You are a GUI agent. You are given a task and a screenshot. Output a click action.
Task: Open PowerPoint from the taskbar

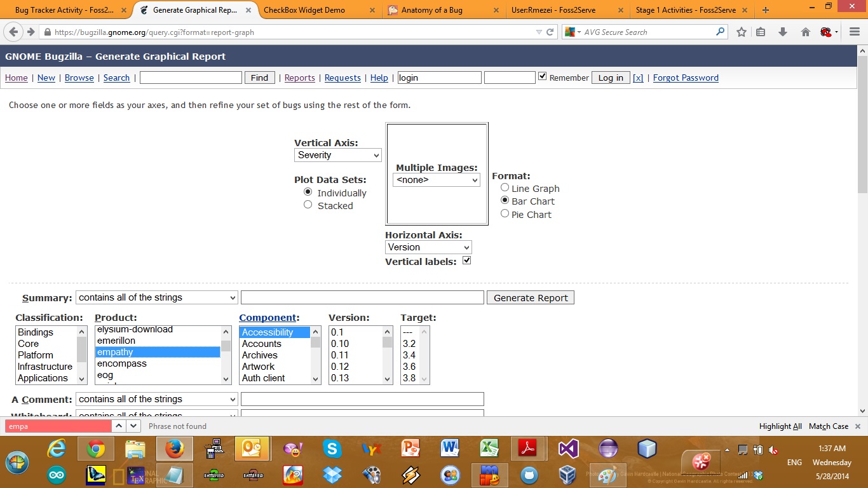pos(410,449)
